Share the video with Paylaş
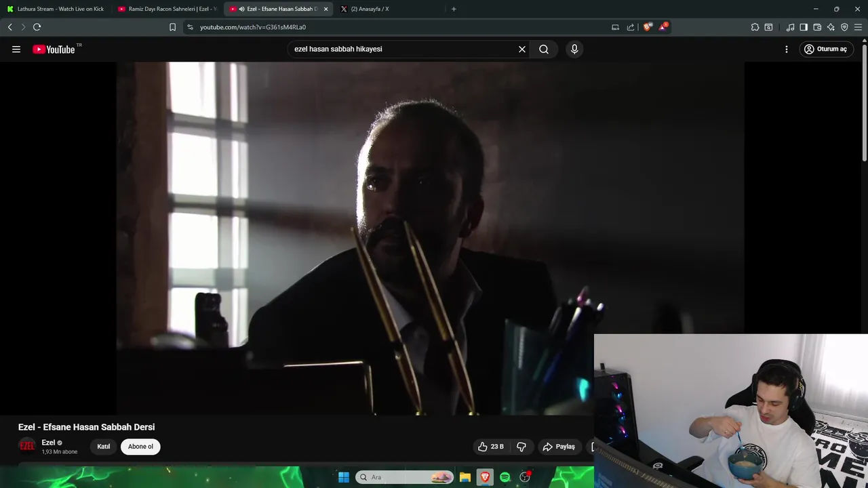The image size is (868, 488). 559,447
